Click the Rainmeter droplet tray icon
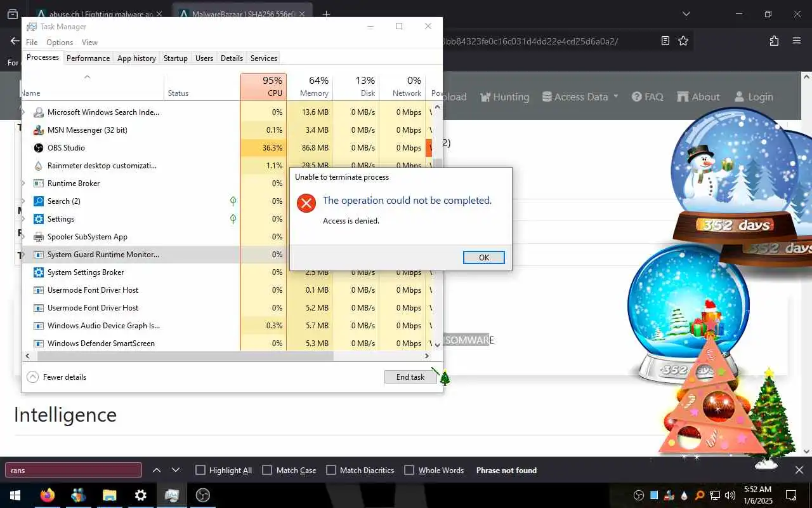 684,495
